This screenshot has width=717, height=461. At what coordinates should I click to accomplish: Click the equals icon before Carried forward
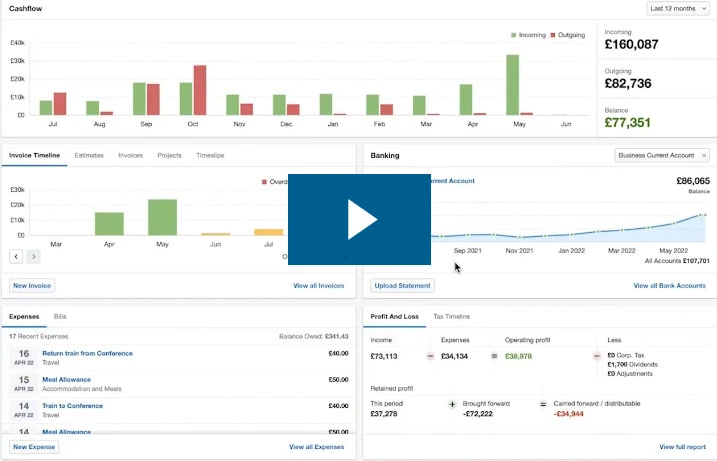pyautogui.click(x=543, y=404)
